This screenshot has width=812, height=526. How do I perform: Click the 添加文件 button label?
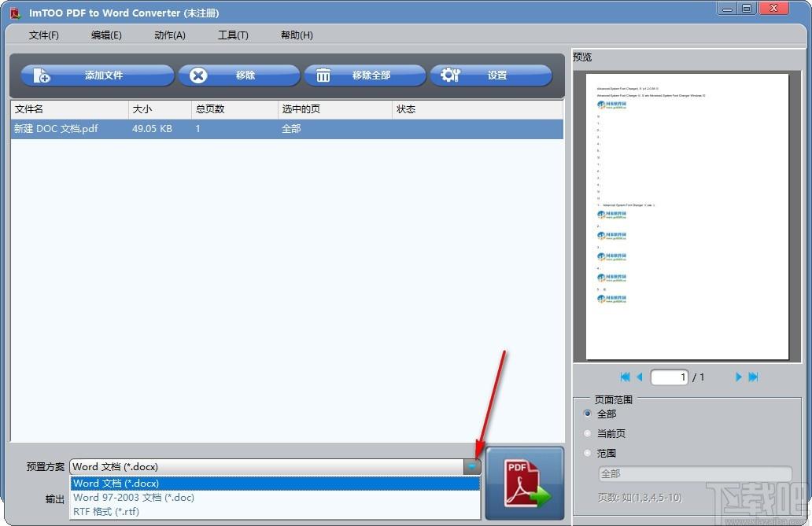104,75
